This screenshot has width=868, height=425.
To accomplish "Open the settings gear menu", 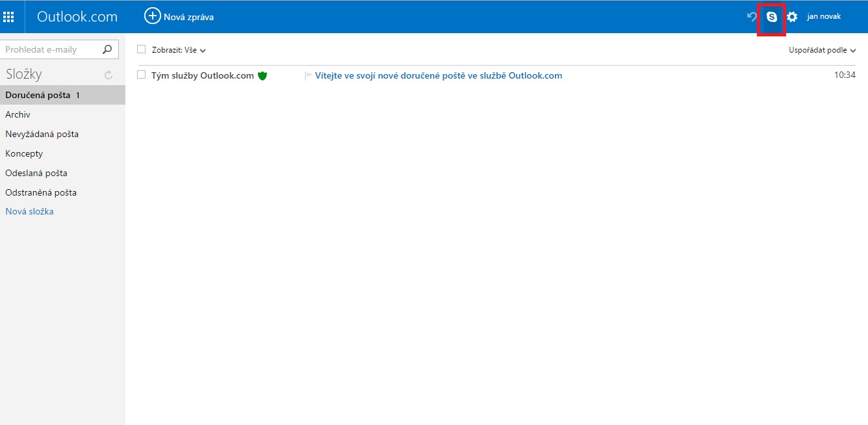I will pyautogui.click(x=792, y=17).
